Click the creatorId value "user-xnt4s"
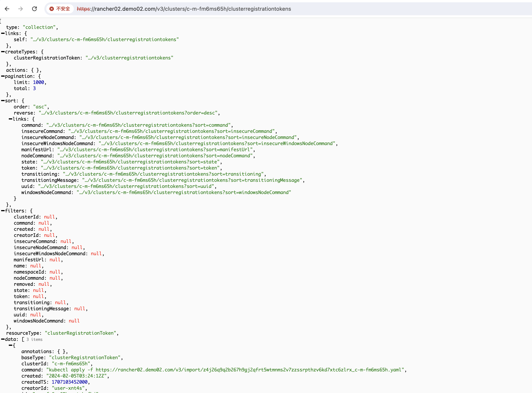This screenshot has width=532, height=393. (x=68, y=388)
